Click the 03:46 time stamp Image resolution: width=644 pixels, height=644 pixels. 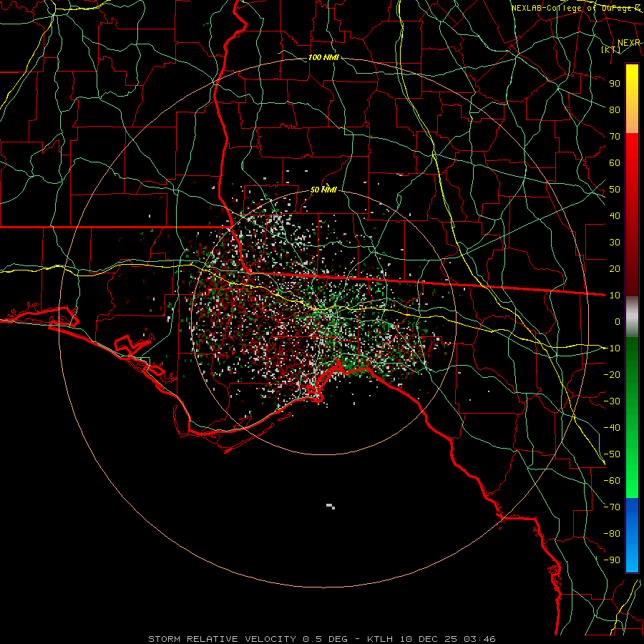(479, 639)
